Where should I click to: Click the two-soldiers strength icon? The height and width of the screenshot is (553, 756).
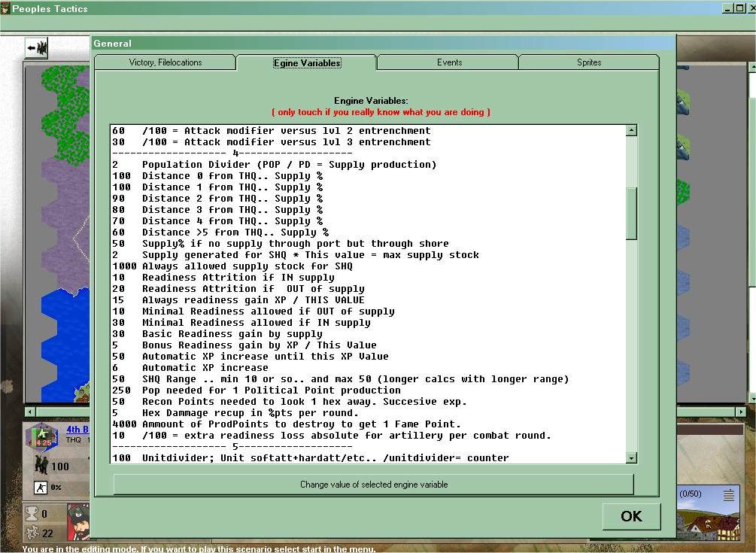coord(41,466)
